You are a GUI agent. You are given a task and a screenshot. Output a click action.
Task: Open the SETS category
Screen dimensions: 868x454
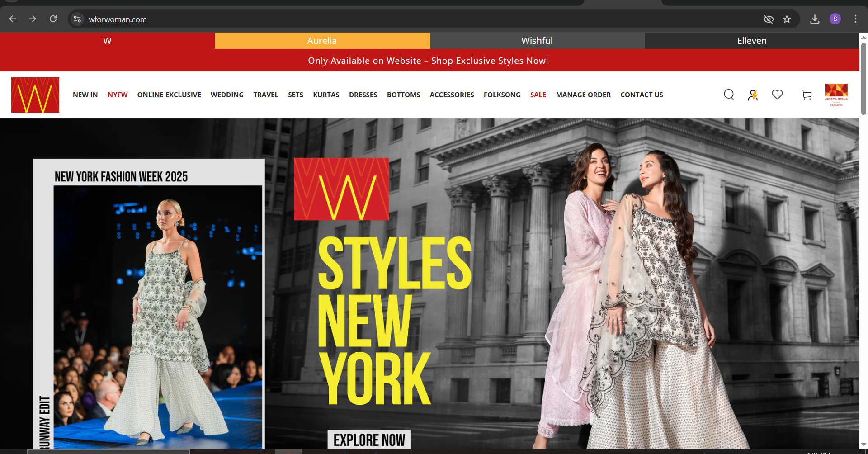[x=296, y=95]
